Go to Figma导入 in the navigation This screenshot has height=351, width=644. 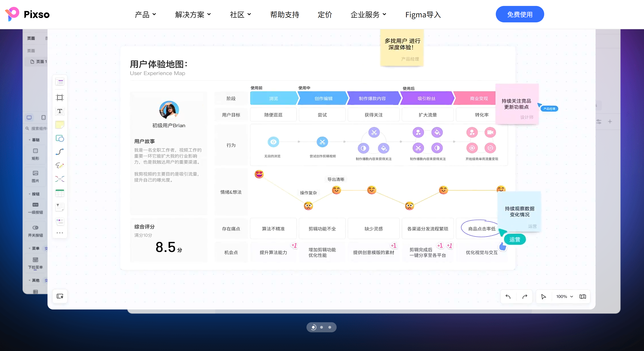tap(422, 14)
